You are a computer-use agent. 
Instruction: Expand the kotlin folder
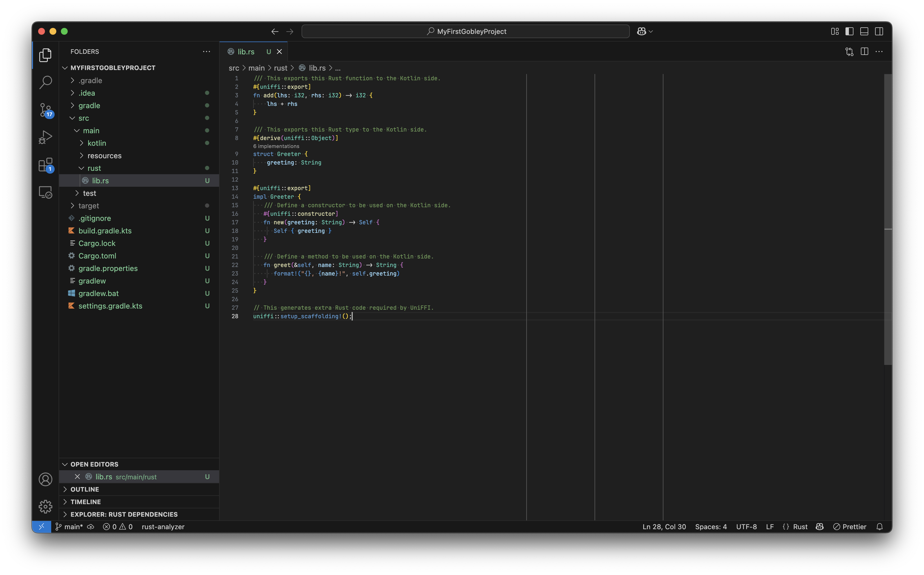[139, 143]
